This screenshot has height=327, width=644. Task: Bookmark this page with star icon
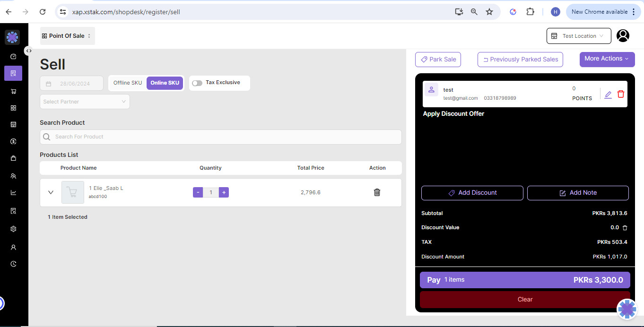(x=489, y=12)
